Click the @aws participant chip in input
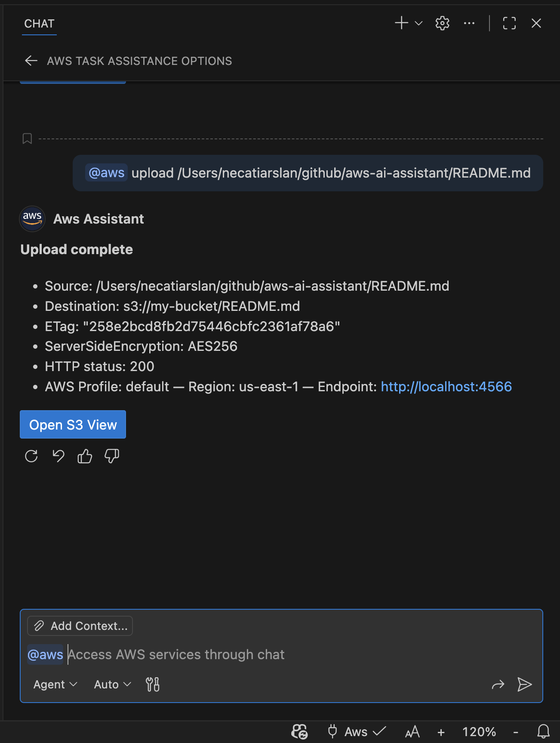Screen dimensions: 560x743 tap(45, 654)
